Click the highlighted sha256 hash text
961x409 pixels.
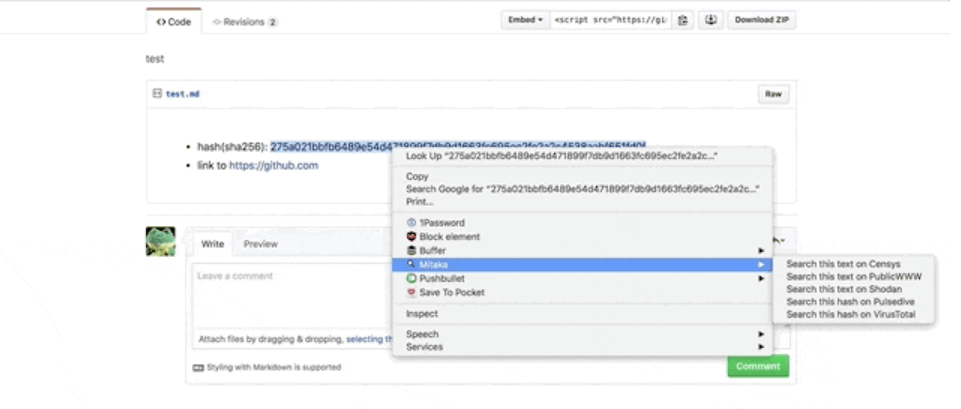(457, 147)
